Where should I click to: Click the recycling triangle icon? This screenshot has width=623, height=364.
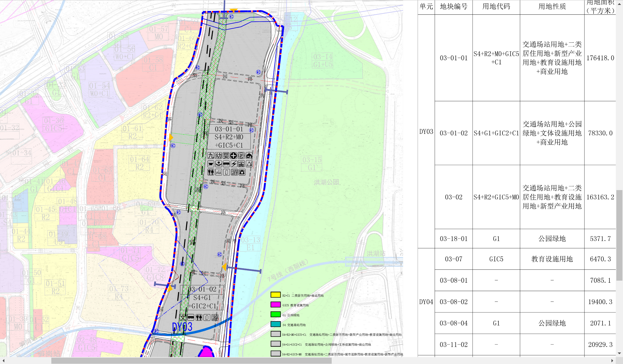pos(249,164)
